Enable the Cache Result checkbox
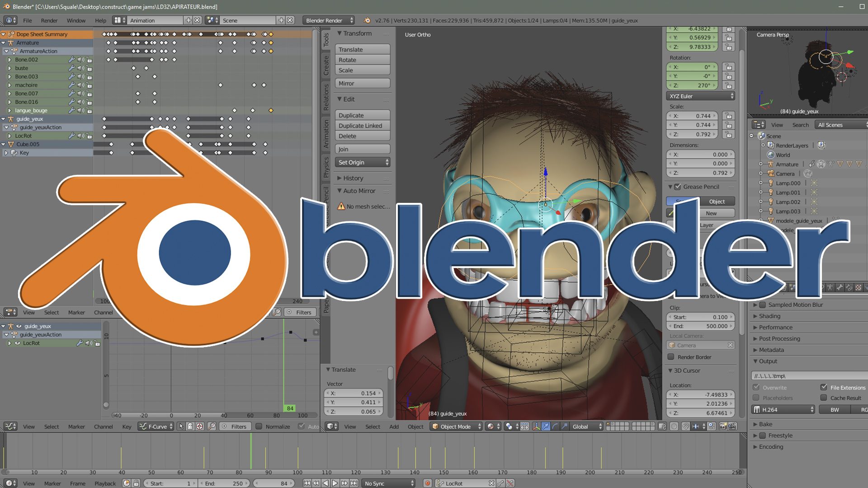This screenshot has height=488, width=868. coord(824,398)
